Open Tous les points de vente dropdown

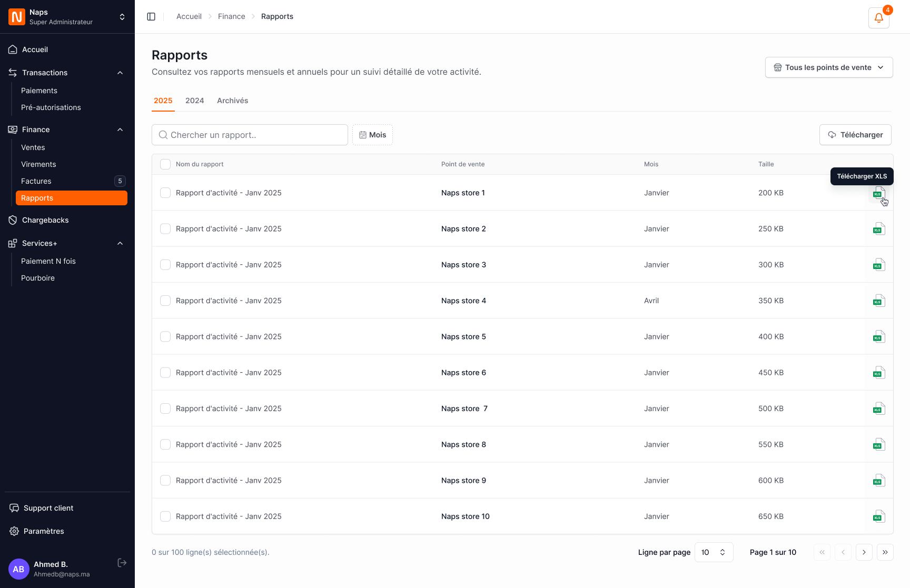829,67
